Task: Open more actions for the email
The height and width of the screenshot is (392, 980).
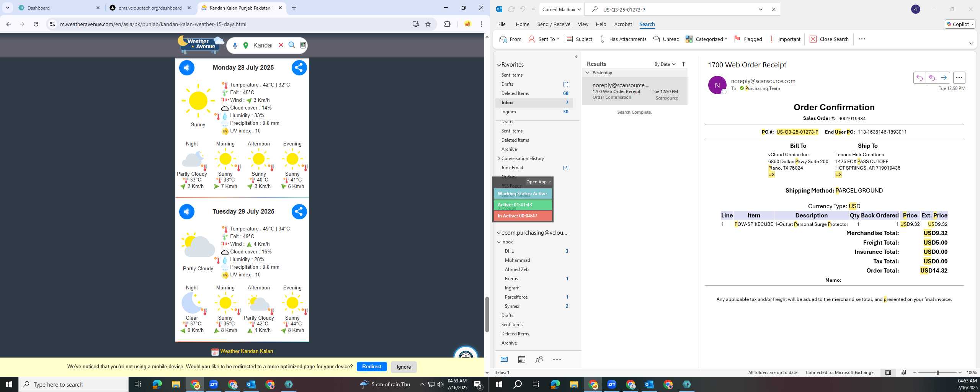Action: 959,78
